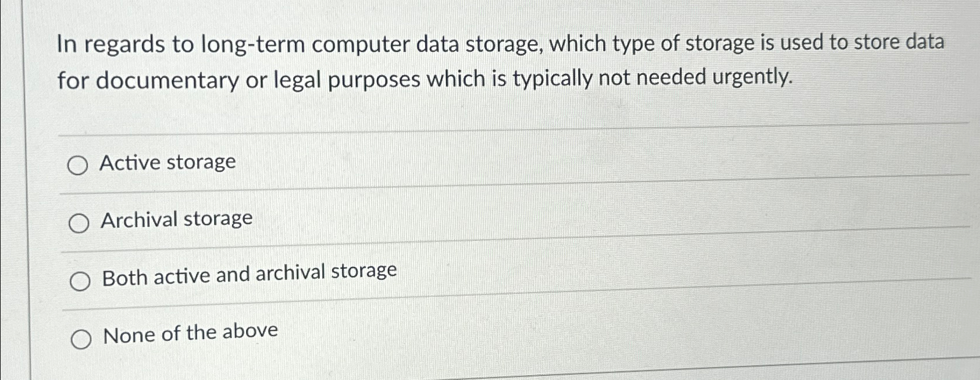Click the empty circle beside Archival storage

[80, 223]
